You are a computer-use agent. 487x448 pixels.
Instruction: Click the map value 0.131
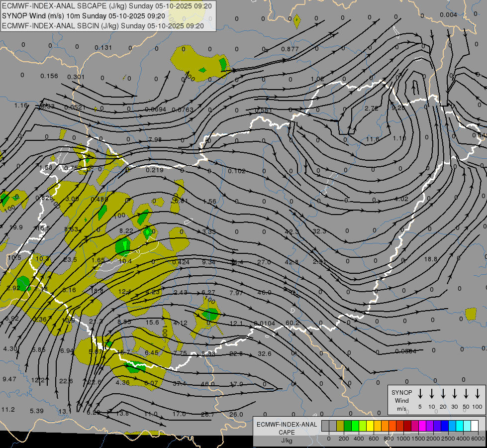pyautogui.click(x=103, y=48)
